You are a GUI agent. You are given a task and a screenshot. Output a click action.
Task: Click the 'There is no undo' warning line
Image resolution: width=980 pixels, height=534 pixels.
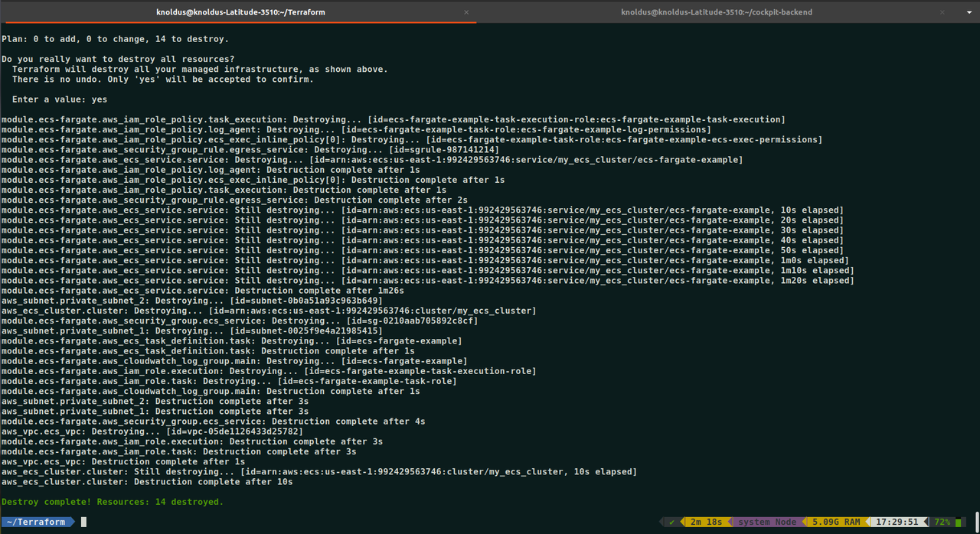click(163, 80)
